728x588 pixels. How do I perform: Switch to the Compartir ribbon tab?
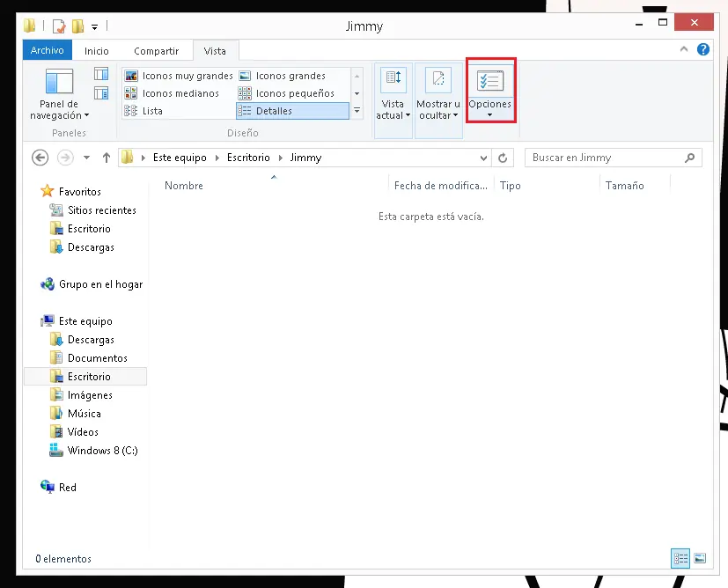(156, 50)
